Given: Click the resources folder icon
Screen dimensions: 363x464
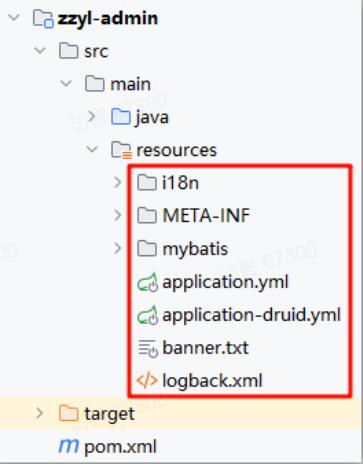Looking at the screenshot, I should tap(121, 150).
